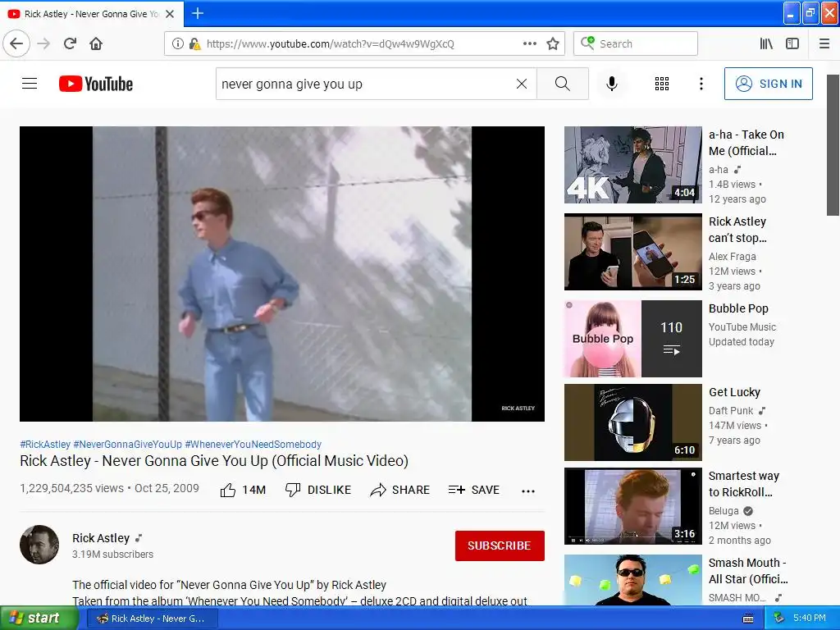840x630 pixels.
Task: Open the a-ha - Take On Me title
Action: pos(746,143)
